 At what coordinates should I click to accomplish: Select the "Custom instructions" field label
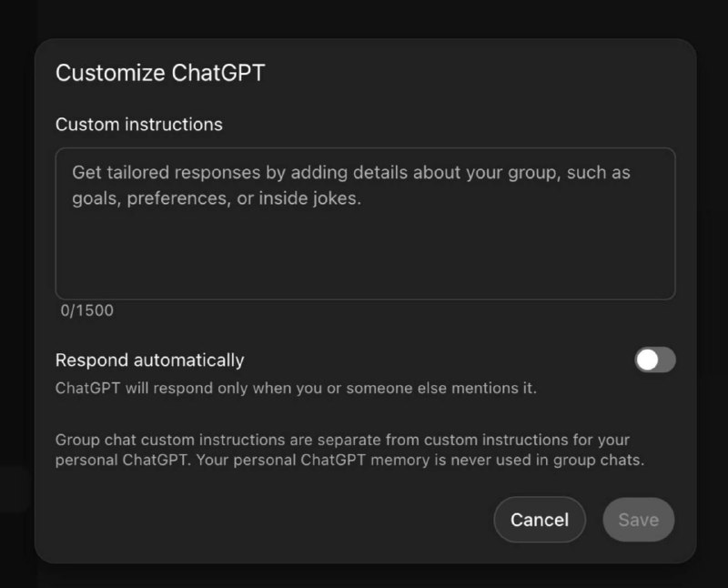[x=138, y=125]
